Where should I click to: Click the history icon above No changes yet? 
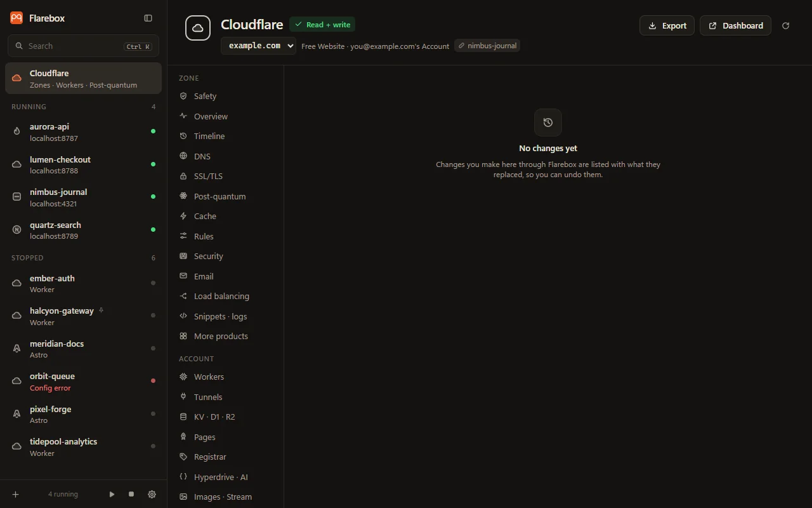click(548, 123)
